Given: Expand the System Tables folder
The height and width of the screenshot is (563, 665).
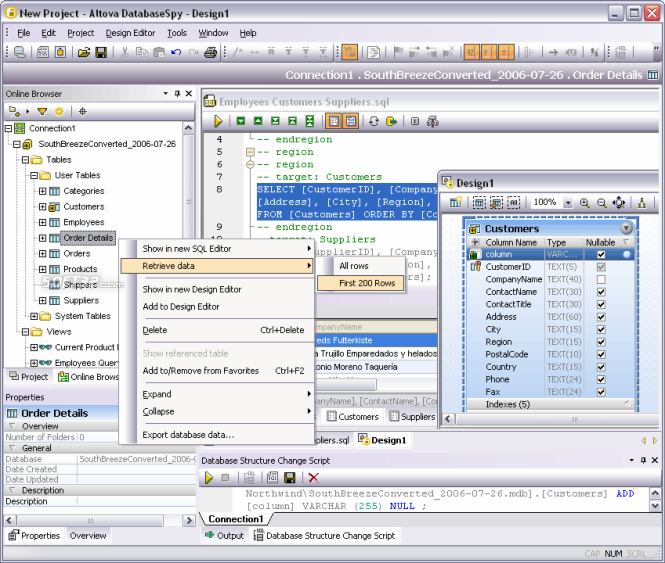Looking at the screenshot, I should click(34, 316).
